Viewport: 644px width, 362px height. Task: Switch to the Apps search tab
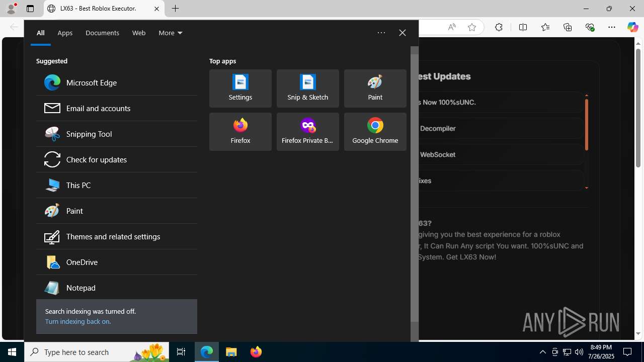tap(65, 33)
